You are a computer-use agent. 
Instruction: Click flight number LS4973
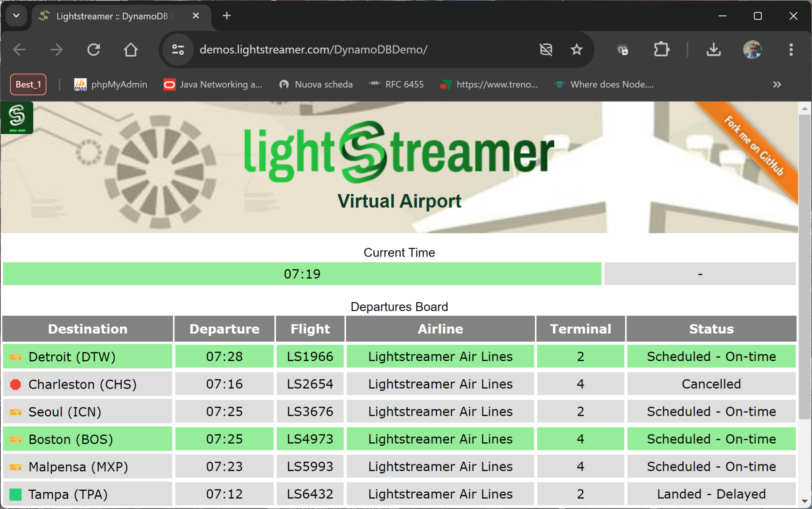[x=310, y=439]
